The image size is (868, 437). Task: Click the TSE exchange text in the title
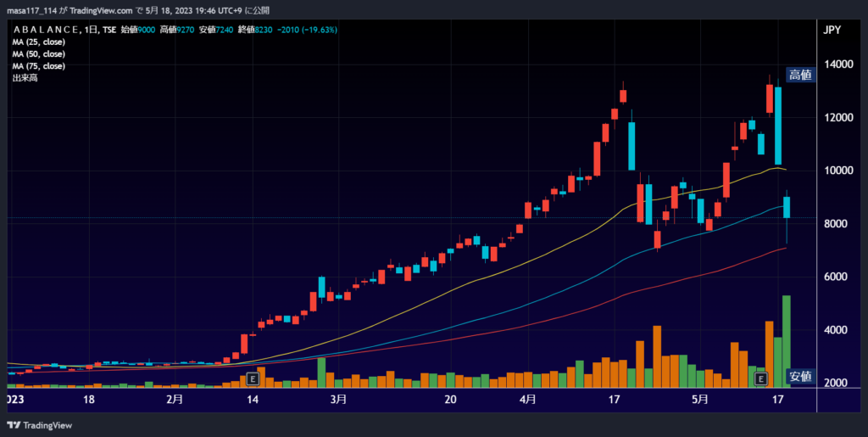pos(109,30)
